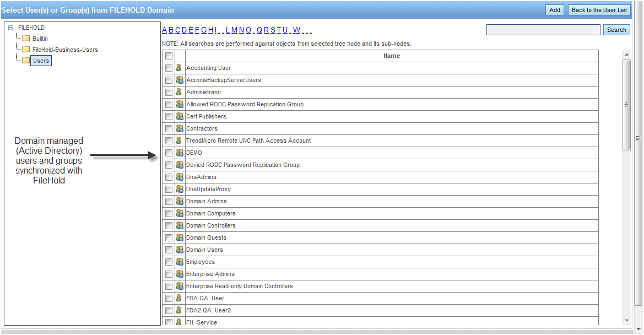Click the group icon next to Domain Admins
Screen dimensions: 644x335
179,201
